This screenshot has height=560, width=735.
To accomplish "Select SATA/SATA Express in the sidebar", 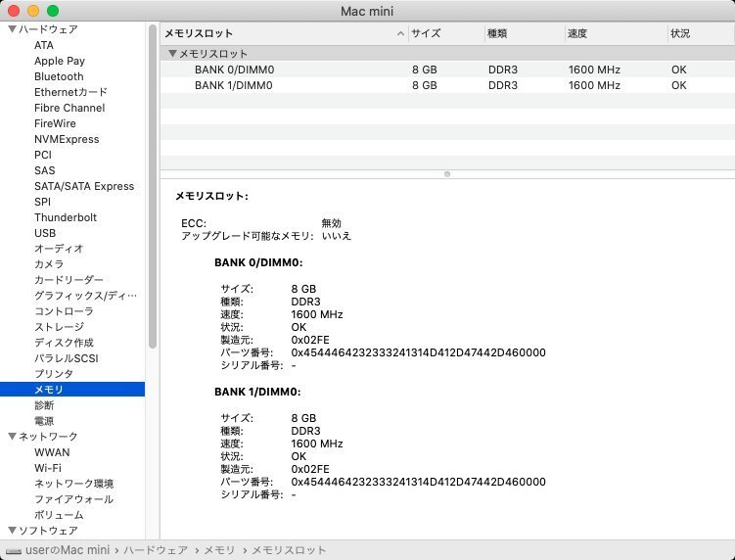I will 84,186.
